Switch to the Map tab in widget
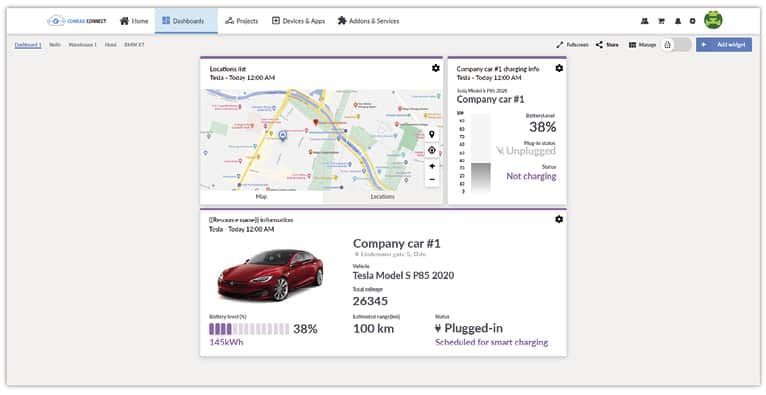This screenshot has width=766, height=395. click(261, 196)
